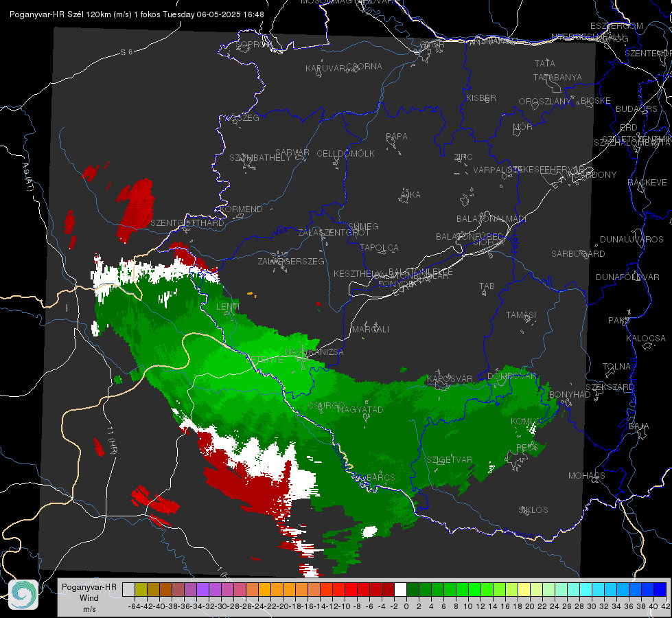Click the SZIGETVÁR city label
The height and width of the screenshot is (618, 672).
(449, 460)
